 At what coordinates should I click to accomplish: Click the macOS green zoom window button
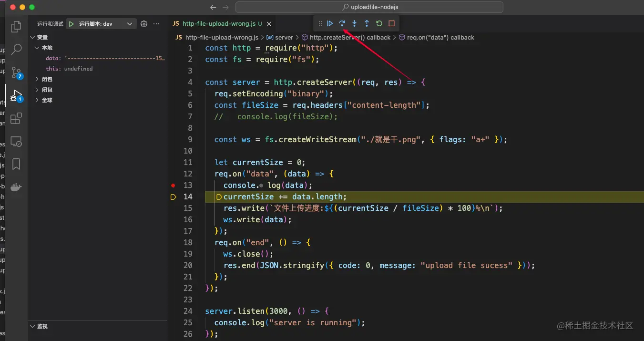click(32, 7)
